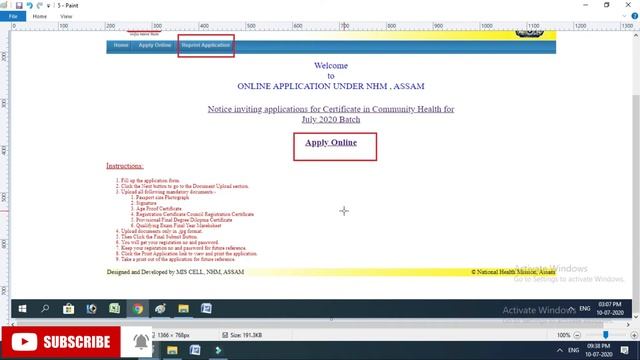The image size is (640, 360).
Task: Click the horizontal scrollbar right arrow
Action: 628,324
